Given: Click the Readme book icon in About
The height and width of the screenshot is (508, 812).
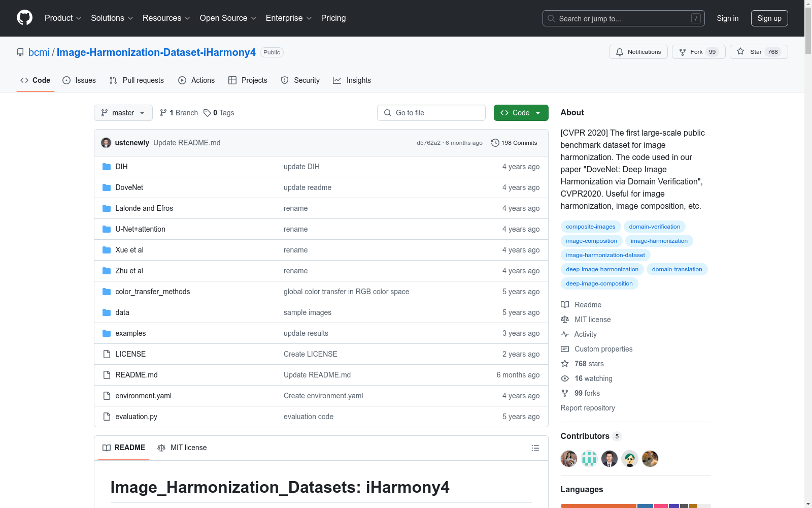Looking at the screenshot, I should pos(565,305).
